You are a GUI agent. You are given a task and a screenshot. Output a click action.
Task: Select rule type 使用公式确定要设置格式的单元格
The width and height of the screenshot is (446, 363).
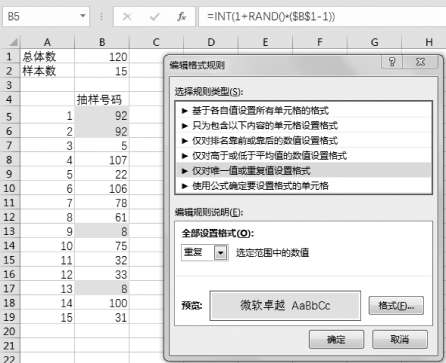coord(303,185)
